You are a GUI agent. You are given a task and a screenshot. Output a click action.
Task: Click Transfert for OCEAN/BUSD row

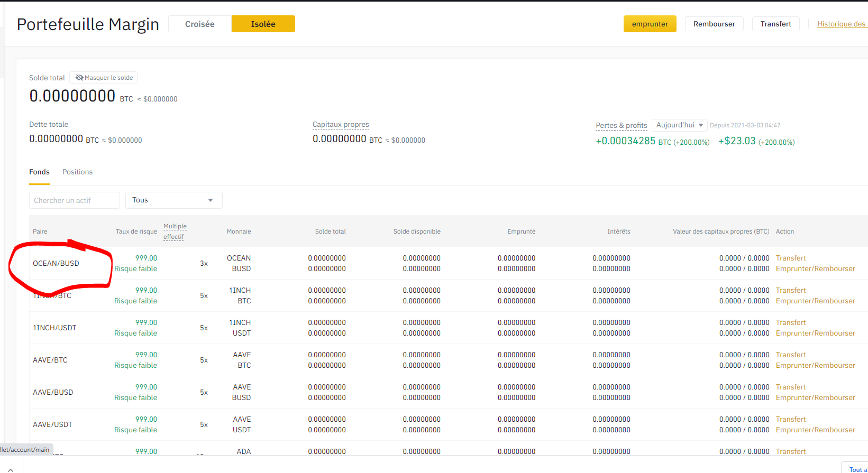coord(791,258)
